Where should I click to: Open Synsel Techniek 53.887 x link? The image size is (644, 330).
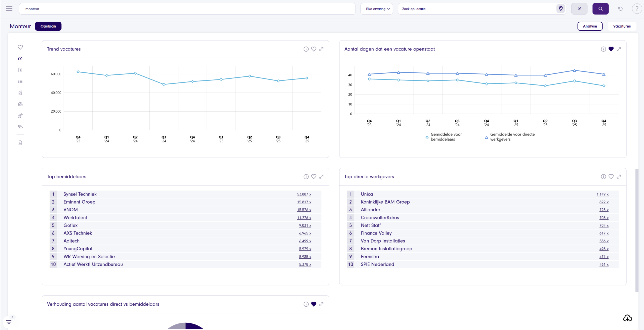[304, 194]
